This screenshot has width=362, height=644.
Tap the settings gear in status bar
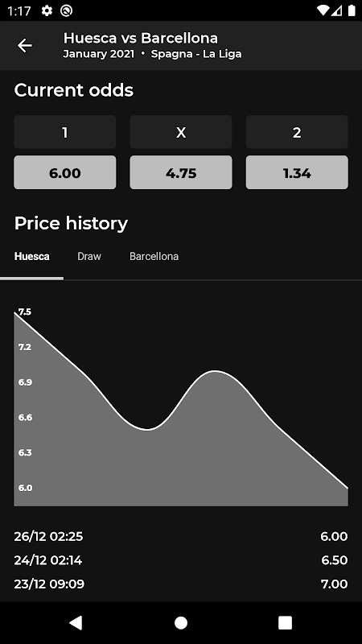[x=47, y=10]
